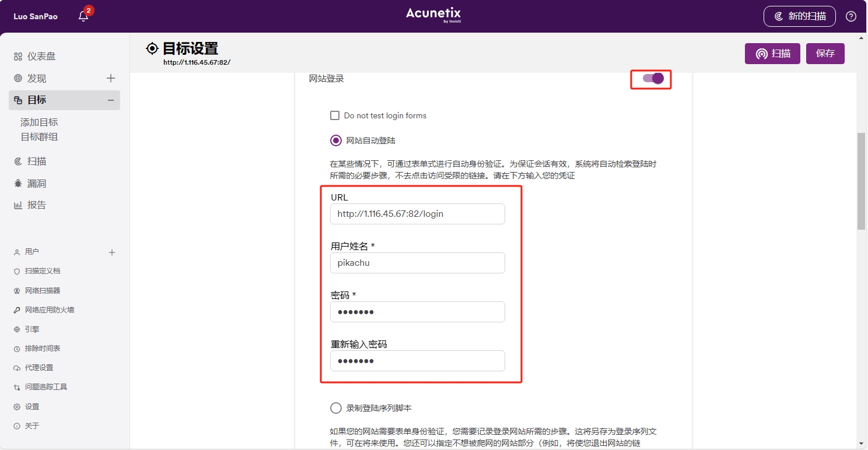The image size is (868, 450).
Task: Click the scrollbar down arrow
Action: (x=861, y=444)
